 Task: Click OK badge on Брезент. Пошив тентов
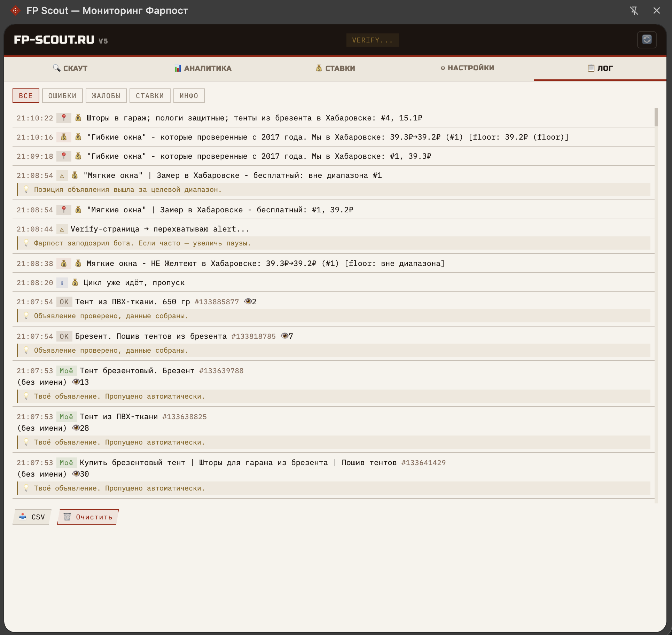[x=64, y=336]
